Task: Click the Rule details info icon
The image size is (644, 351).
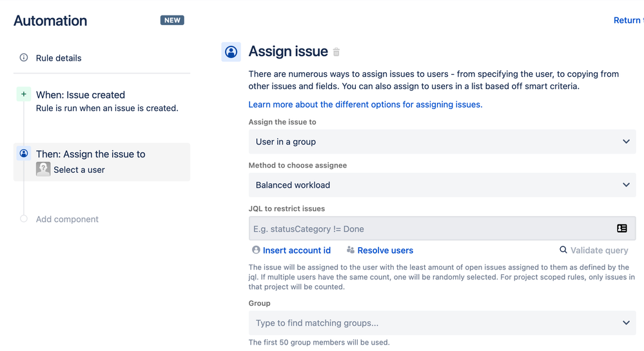Action: click(x=24, y=57)
